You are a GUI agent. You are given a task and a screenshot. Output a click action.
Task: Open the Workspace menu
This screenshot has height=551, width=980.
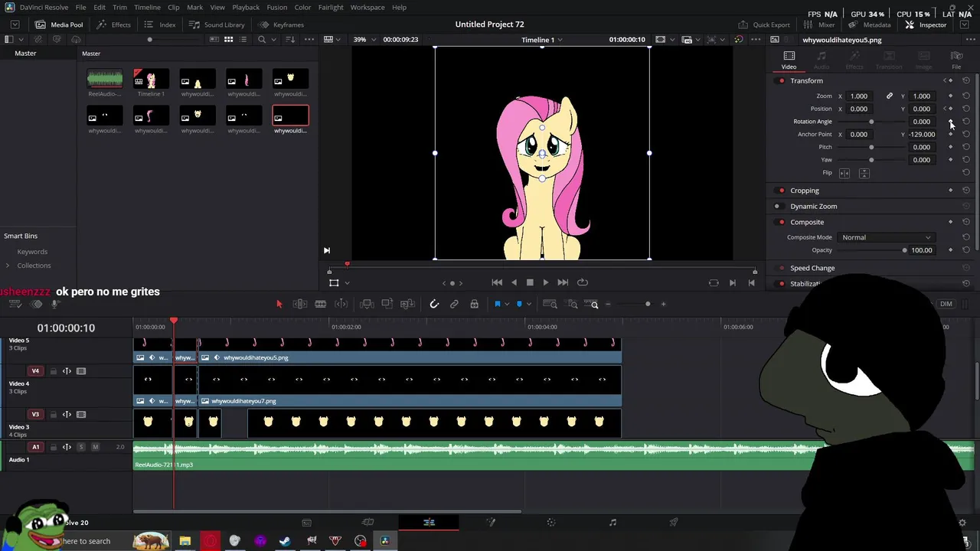pyautogui.click(x=367, y=7)
